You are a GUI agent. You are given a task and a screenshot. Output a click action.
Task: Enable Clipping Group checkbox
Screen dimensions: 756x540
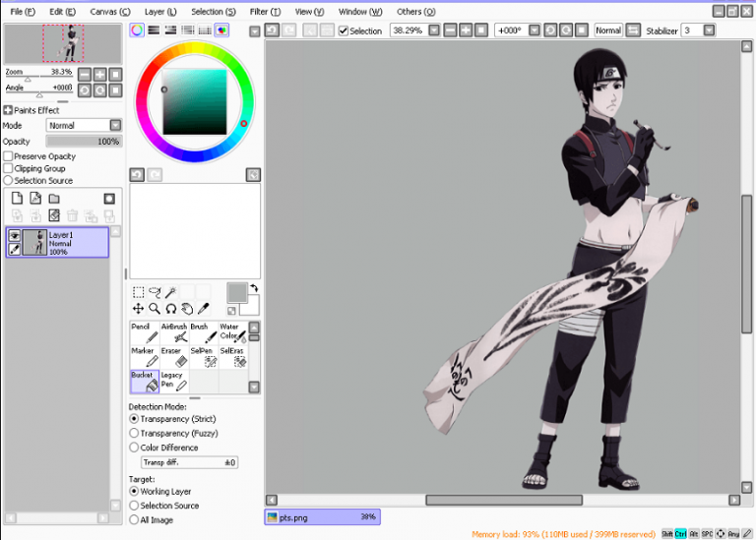tap(8, 168)
